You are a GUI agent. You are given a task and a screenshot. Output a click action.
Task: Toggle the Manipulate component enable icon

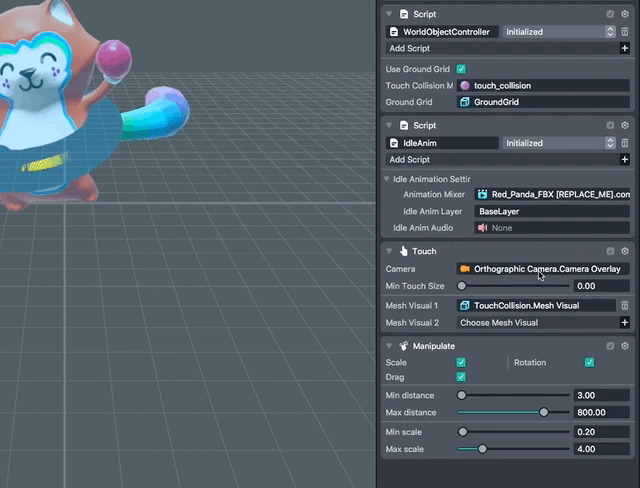[610, 346]
